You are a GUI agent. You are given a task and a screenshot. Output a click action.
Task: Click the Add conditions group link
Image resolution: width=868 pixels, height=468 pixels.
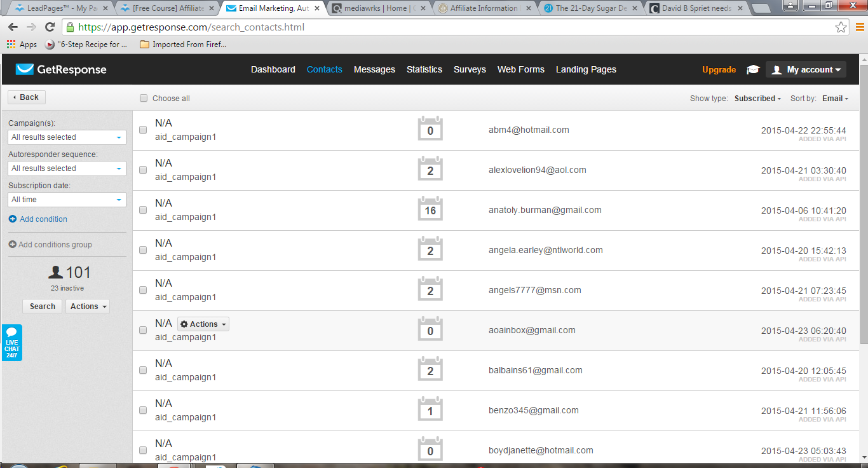tap(55, 245)
